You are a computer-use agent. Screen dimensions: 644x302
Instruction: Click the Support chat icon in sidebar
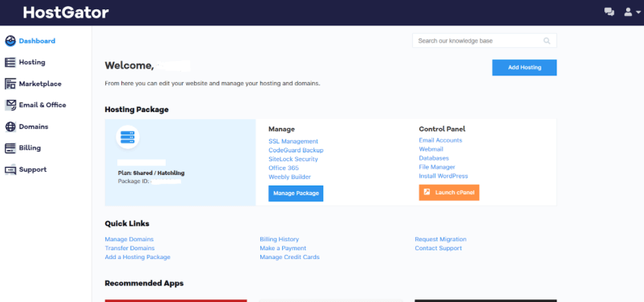point(10,170)
